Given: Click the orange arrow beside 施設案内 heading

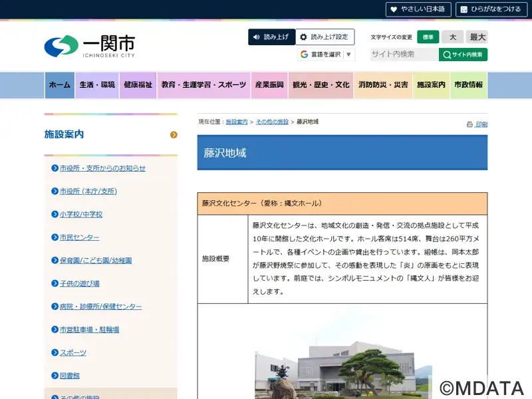Looking at the screenshot, I should pyautogui.click(x=174, y=135).
